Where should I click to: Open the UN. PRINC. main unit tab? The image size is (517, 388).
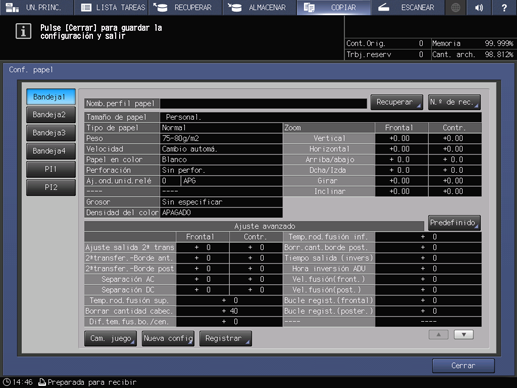36,7
